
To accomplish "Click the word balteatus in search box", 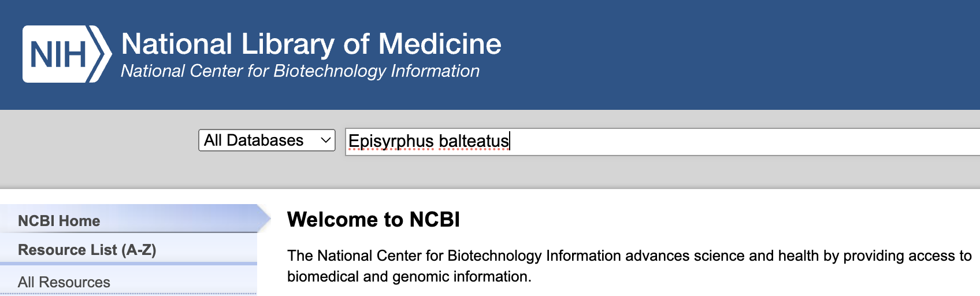I will pyautogui.click(x=473, y=141).
